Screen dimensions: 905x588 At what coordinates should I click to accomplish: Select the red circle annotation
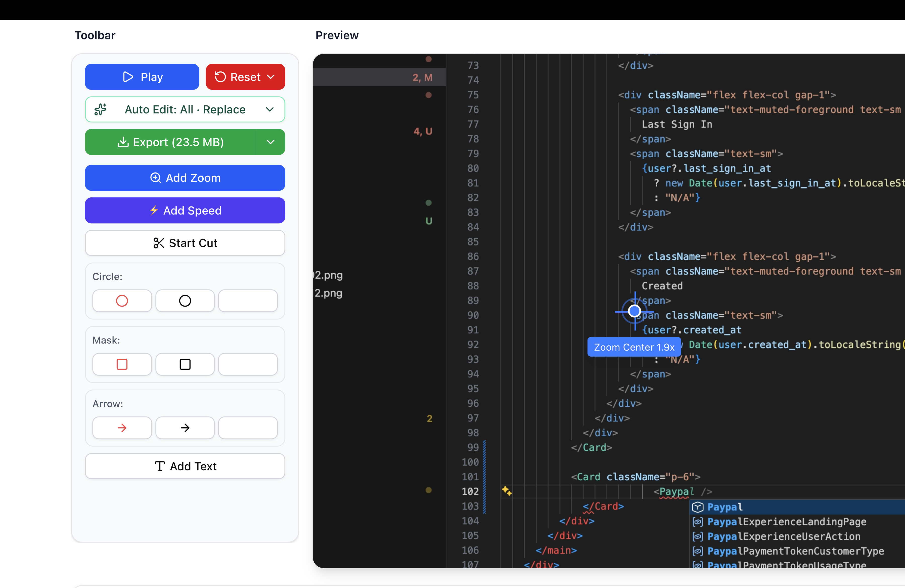[122, 301]
